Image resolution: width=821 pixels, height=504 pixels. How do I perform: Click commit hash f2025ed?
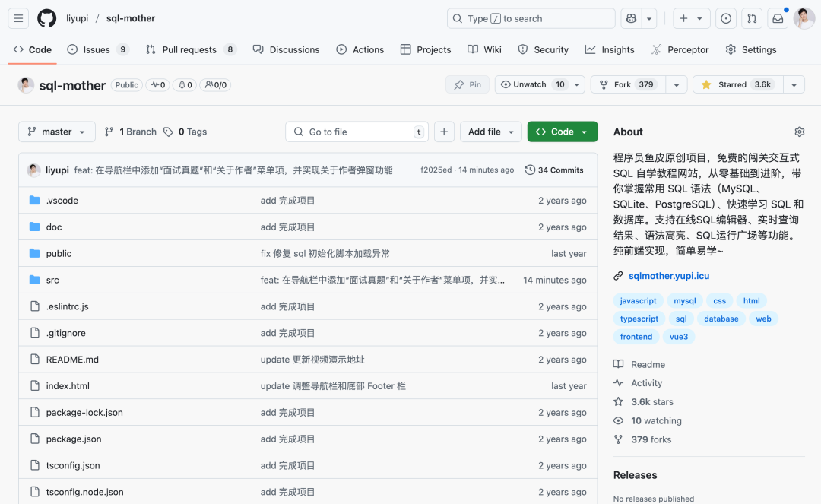tap(436, 170)
